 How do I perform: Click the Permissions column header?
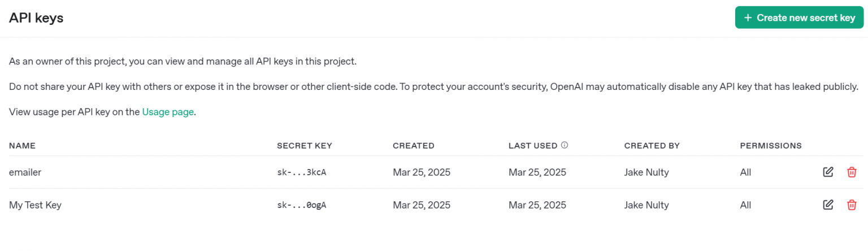click(x=770, y=146)
